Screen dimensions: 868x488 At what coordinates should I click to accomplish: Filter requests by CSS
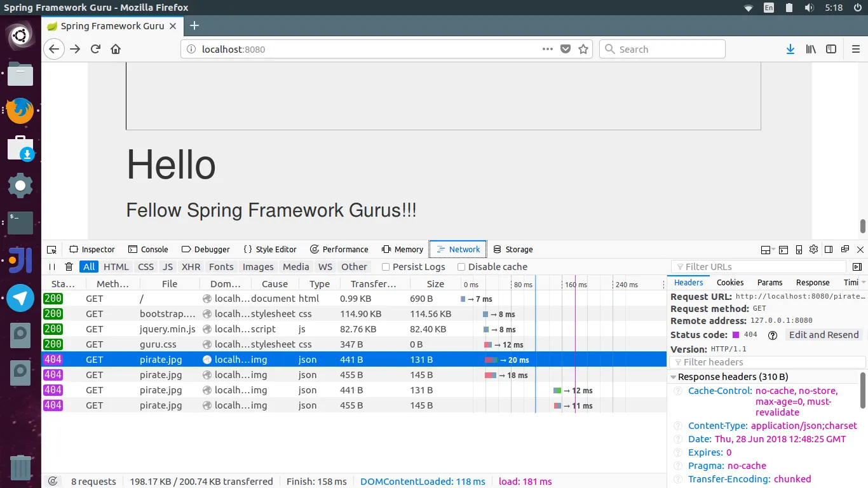coord(146,267)
